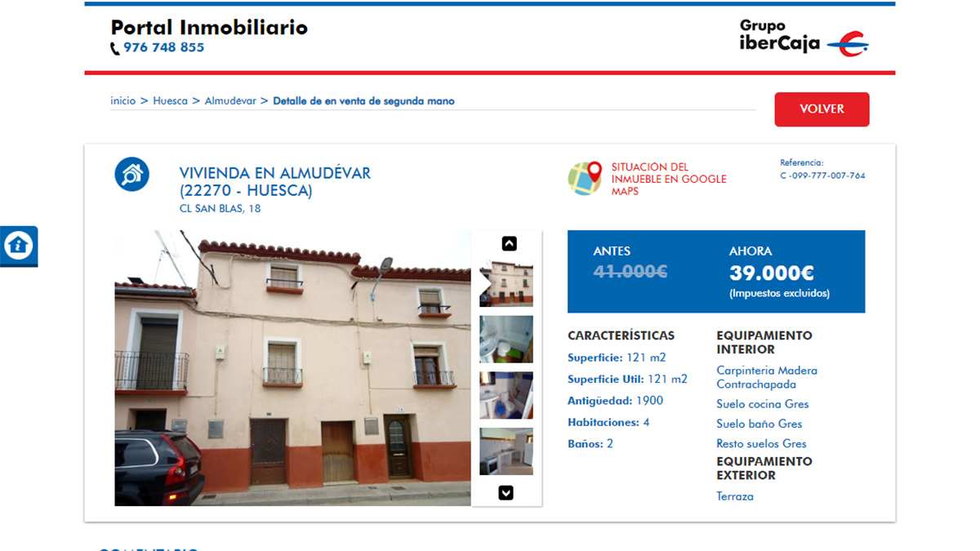Click the phone icon beside 976 748 855
The image size is (980, 551).
click(x=115, y=49)
